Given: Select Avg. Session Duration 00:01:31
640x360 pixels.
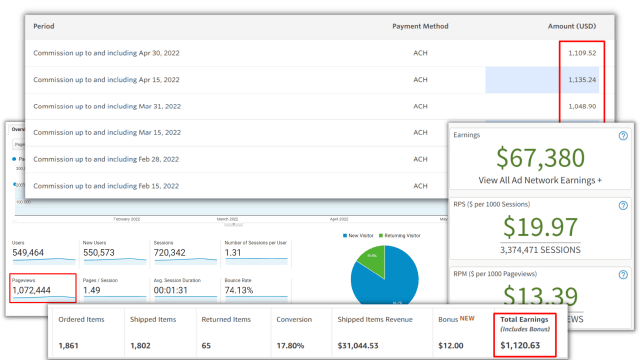Looking at the screenshot, I should 171,290.
